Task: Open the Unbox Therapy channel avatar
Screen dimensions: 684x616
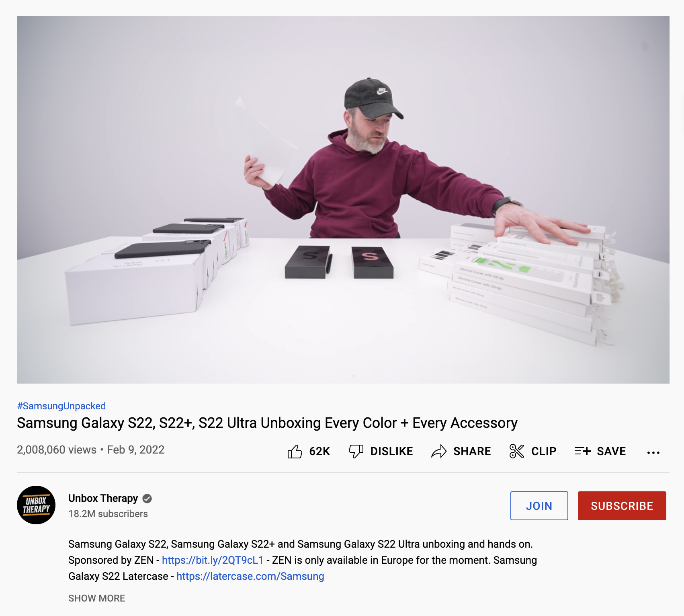Action: click(x=36, y=505)
